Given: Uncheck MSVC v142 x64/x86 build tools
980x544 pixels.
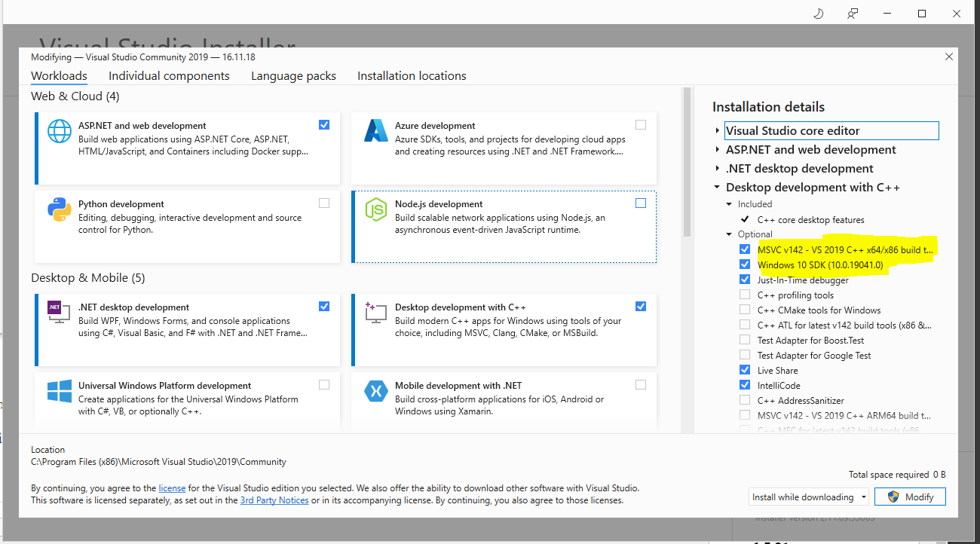Looking at the screenshot, I should click(x=745, y=249).
